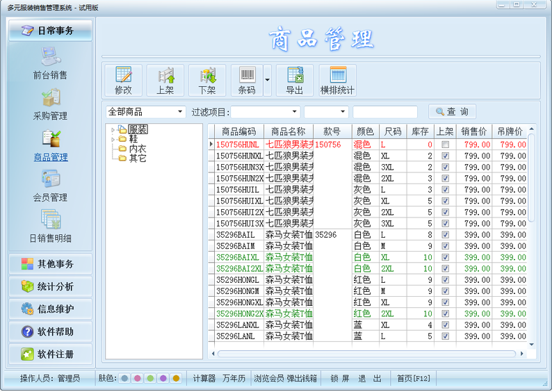Expand the 服装 tree node
This screenshot has width=552, height=392.
tap(113, 130)
